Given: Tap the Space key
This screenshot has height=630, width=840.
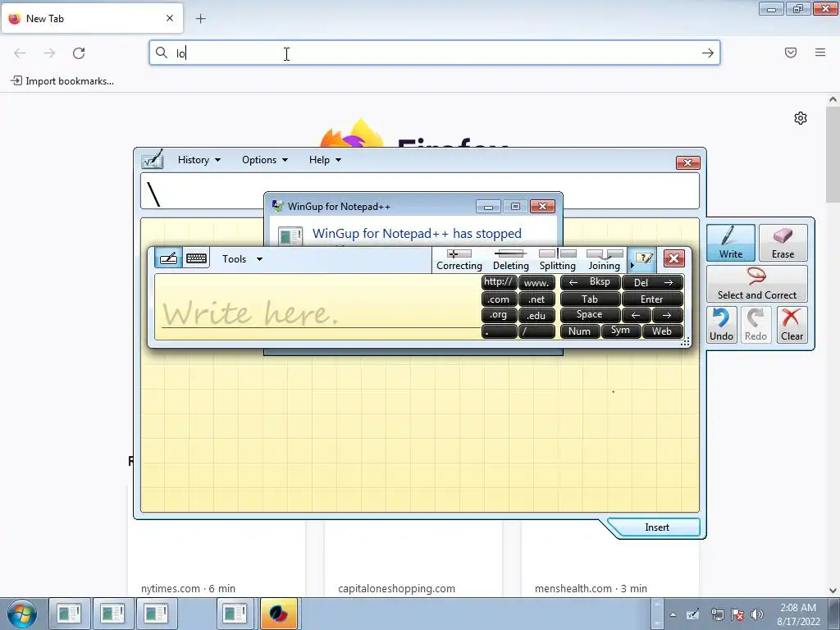Looking at the screenshot, I should pyautogui.click(x=590, y=315).
